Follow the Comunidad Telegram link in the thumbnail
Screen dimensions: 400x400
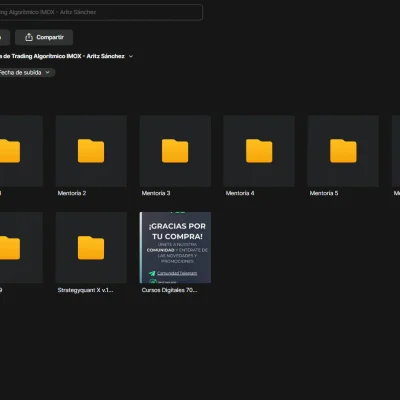coord(177,273)
